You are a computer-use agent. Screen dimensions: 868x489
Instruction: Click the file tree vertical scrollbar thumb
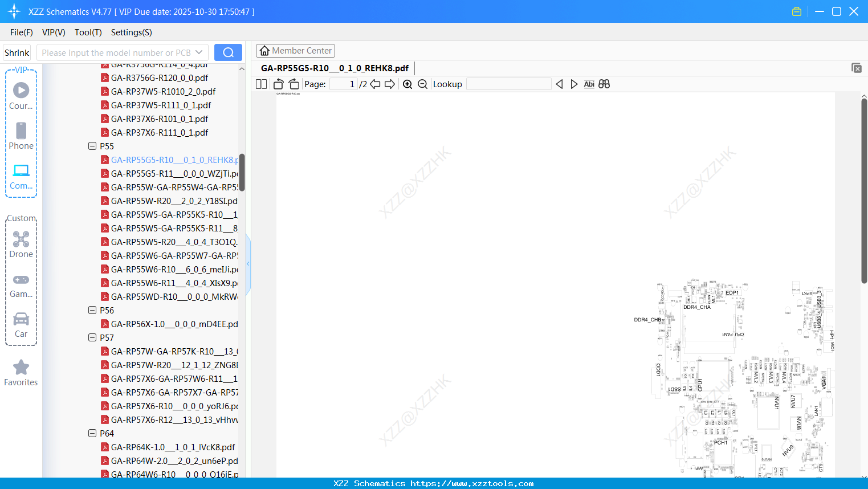[242, 172]
